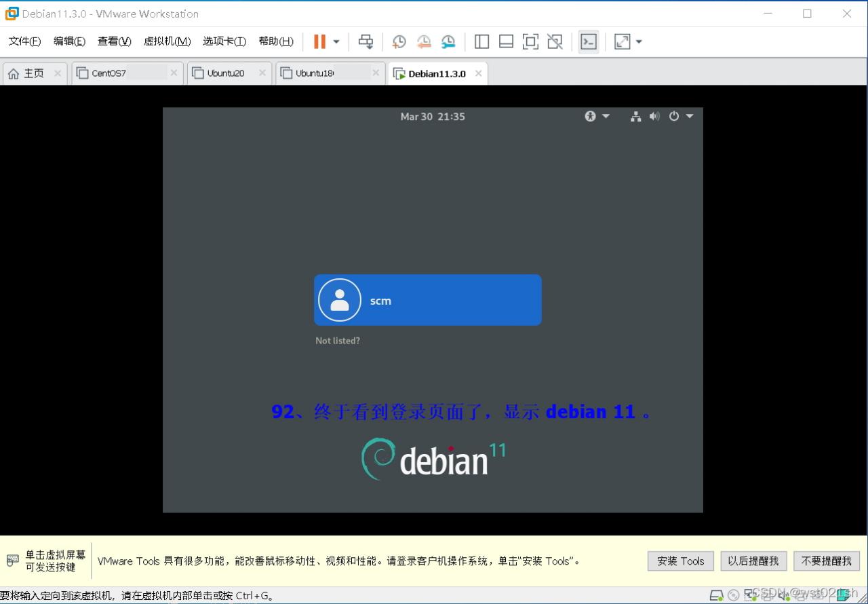Click the 不要提醒我 button
Image resolution: width=868 pixels, height=604 pixels.
click(x=827, y=561)
